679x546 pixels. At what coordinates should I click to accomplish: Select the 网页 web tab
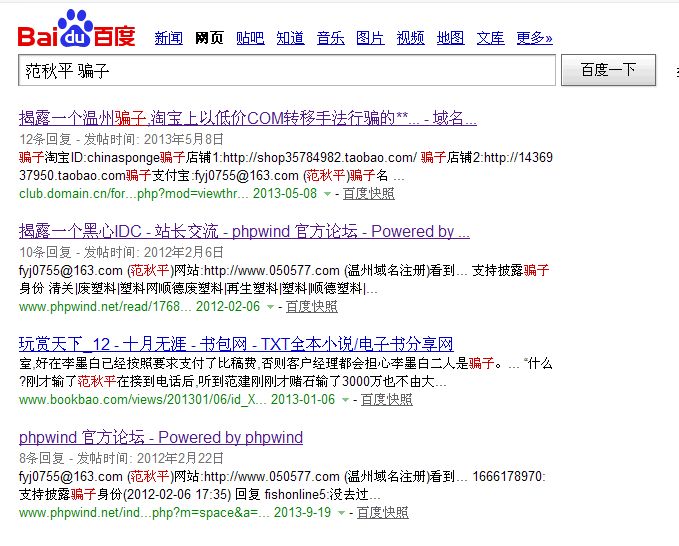coord(209,38)
